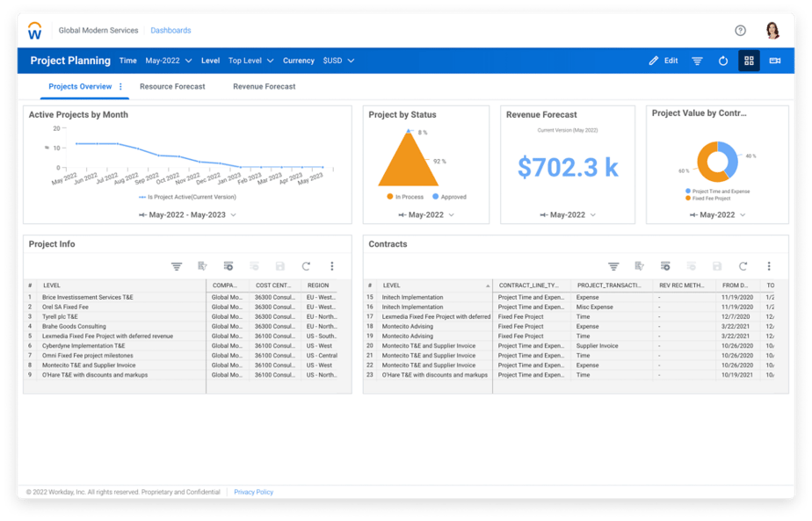Image resolution: width=812 pixels, height=521 pixels.
Task: Click the export icon in the Project Info panel
Action: [205, 266]
